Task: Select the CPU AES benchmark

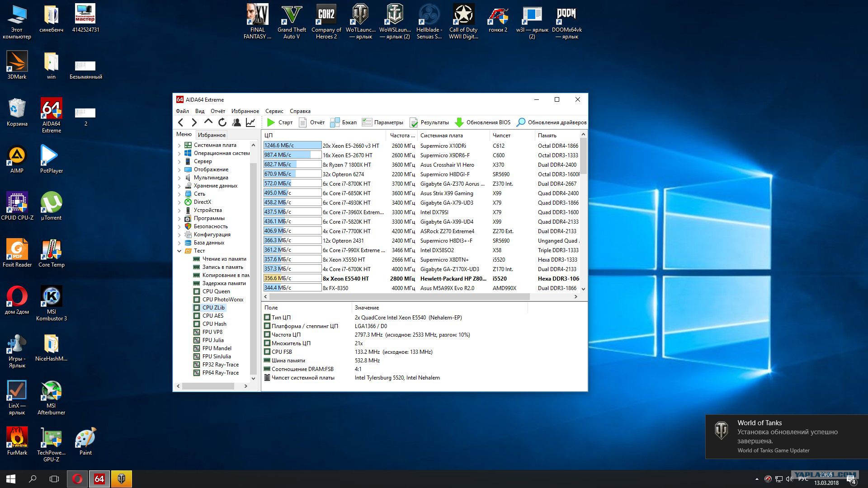Action: coord(212,316)
